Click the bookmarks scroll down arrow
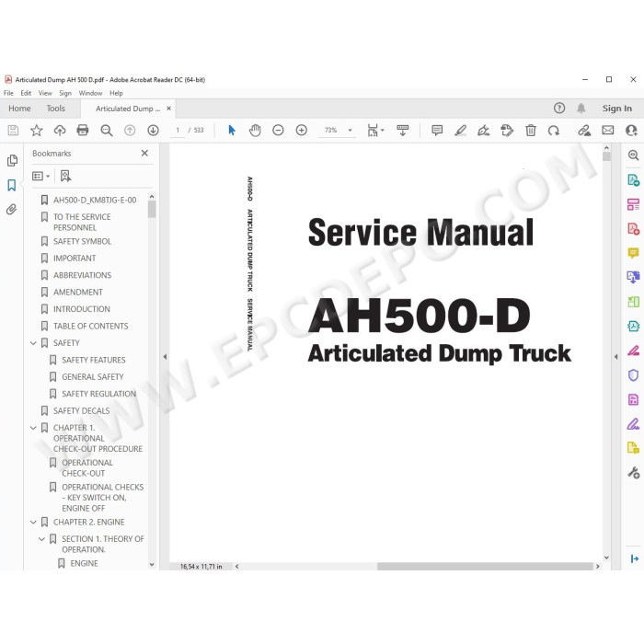The image size is (644, 644). 152,564
